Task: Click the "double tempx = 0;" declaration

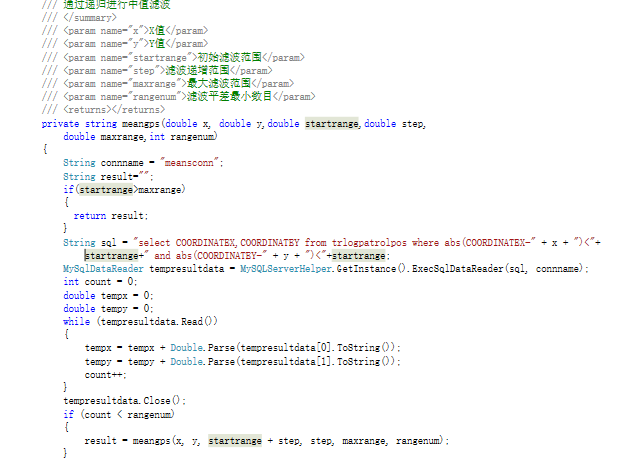Action: 108,296
